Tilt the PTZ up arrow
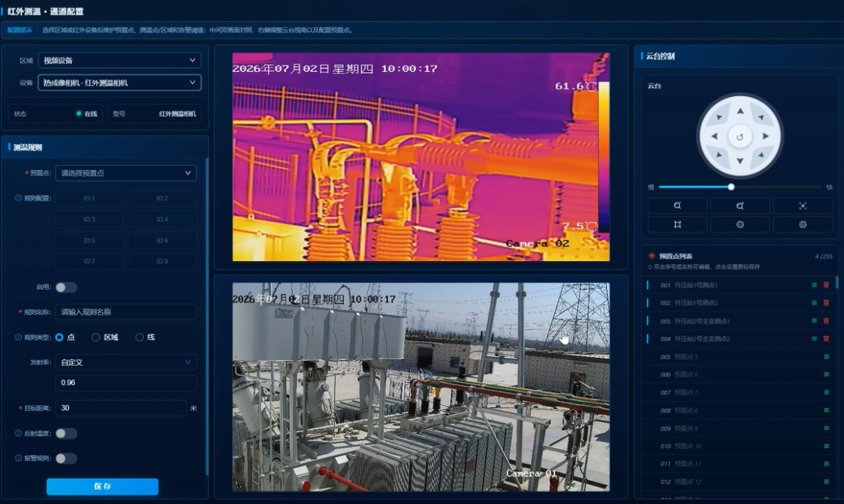 740,111
